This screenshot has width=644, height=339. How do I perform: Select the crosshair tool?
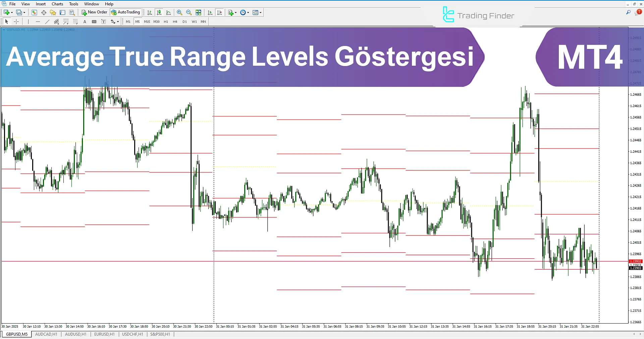pyautogui.click(x=16, y=21)
